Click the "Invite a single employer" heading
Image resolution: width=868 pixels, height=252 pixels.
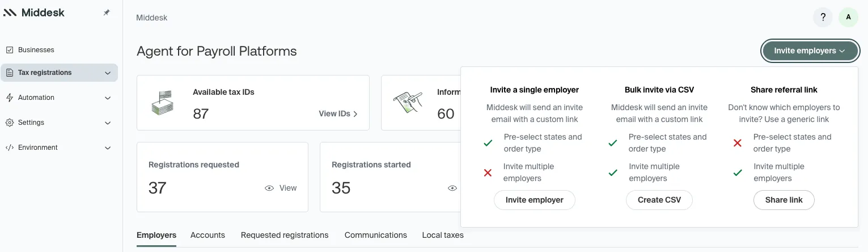(x=535, y=90)
